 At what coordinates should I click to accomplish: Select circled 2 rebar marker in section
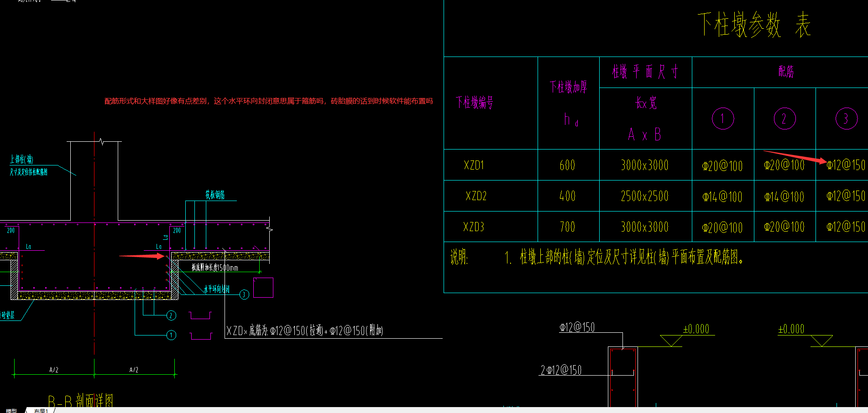click(x=171, y=315)
